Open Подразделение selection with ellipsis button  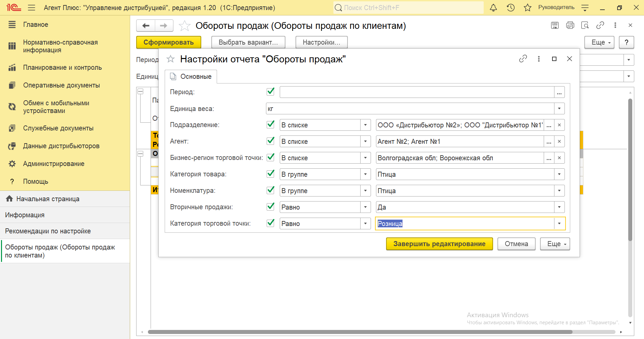coord(549,125)
